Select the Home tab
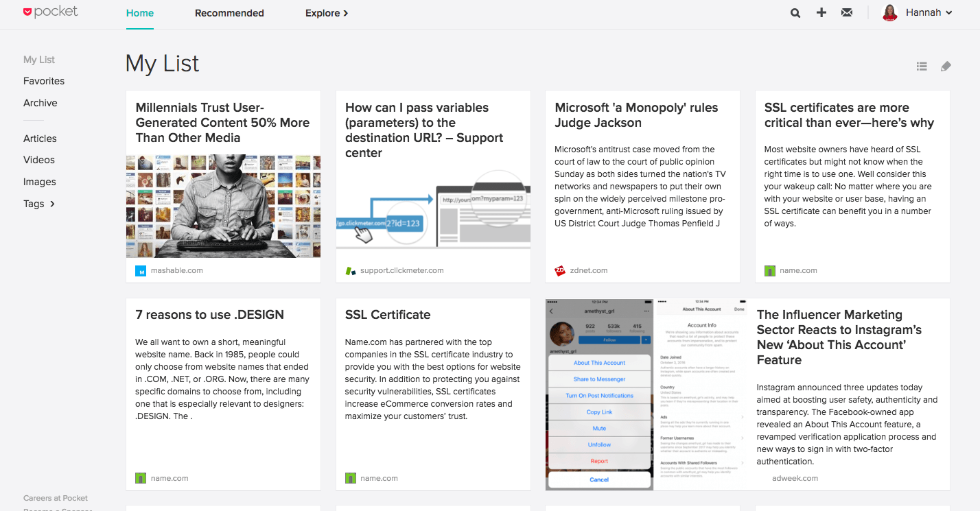This screenshot has height=511, width=980. 140,13
